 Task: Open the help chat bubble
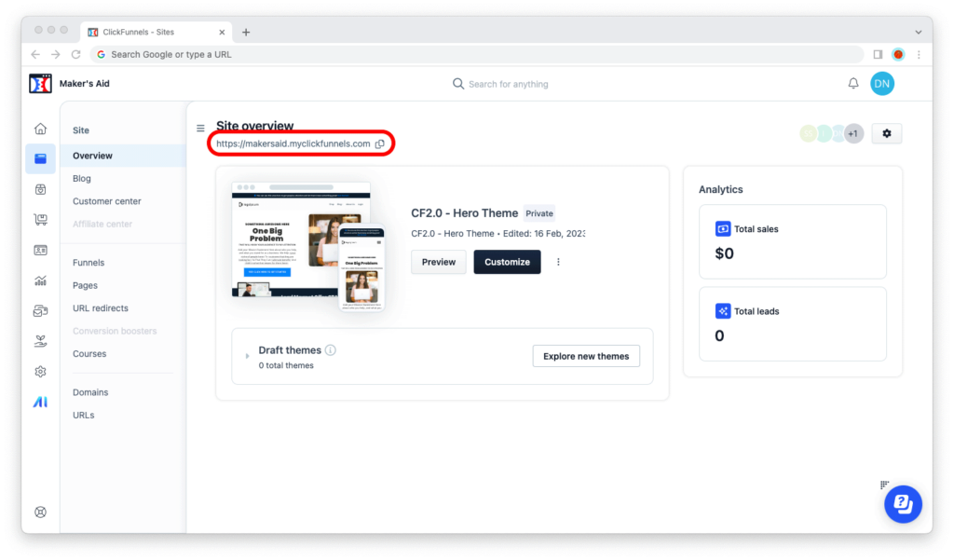903,504
